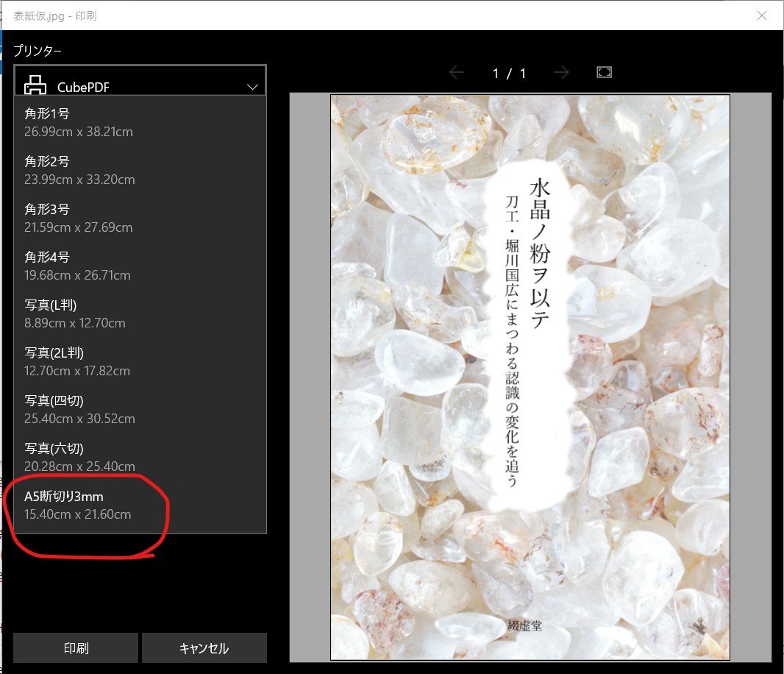The width and height of the screenshot is (784, 674).
Task: Open the printer selection dropdown
Action: [x=140, y=86]
